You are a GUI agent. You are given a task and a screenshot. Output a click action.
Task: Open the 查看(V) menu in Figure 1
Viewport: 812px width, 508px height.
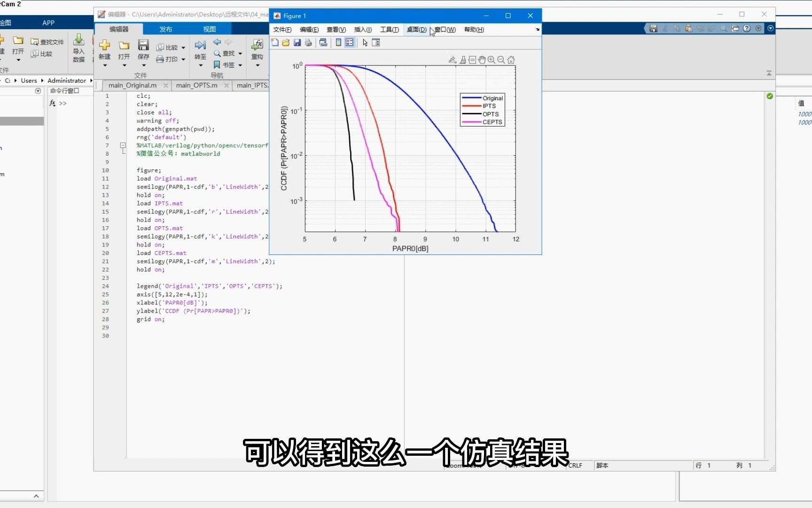coord(336,30)
